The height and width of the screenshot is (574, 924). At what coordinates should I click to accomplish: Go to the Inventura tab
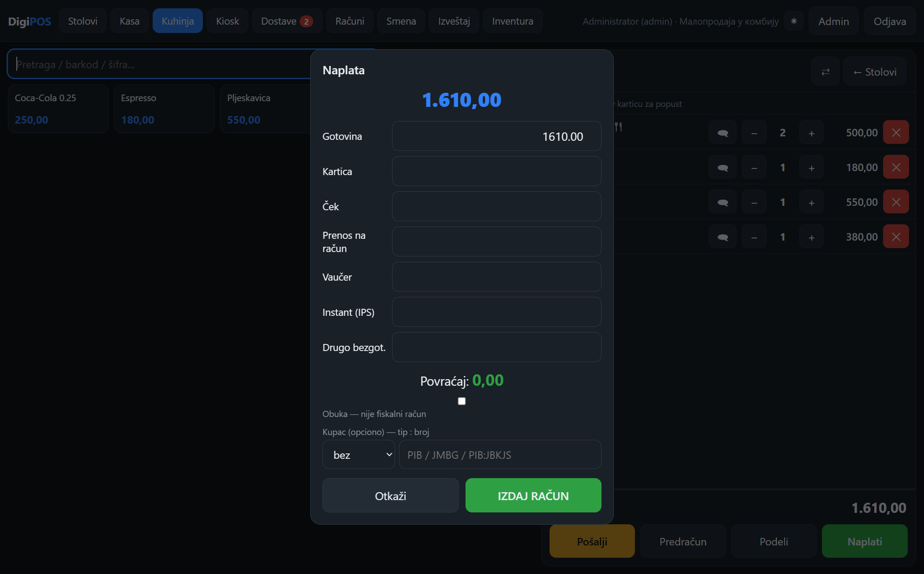[x=513, y=21]
